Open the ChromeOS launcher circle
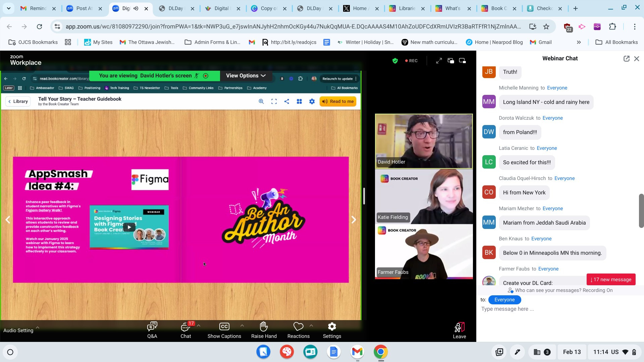644x362 pixels. pyautogui.click(x=10, y=352)
